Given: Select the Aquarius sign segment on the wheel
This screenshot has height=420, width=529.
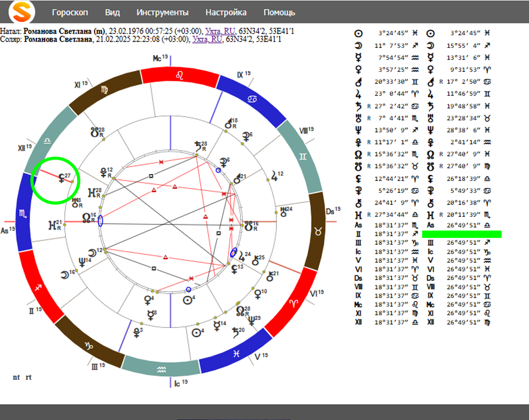Looking at the screenshot, I should [x=161, y=370].
